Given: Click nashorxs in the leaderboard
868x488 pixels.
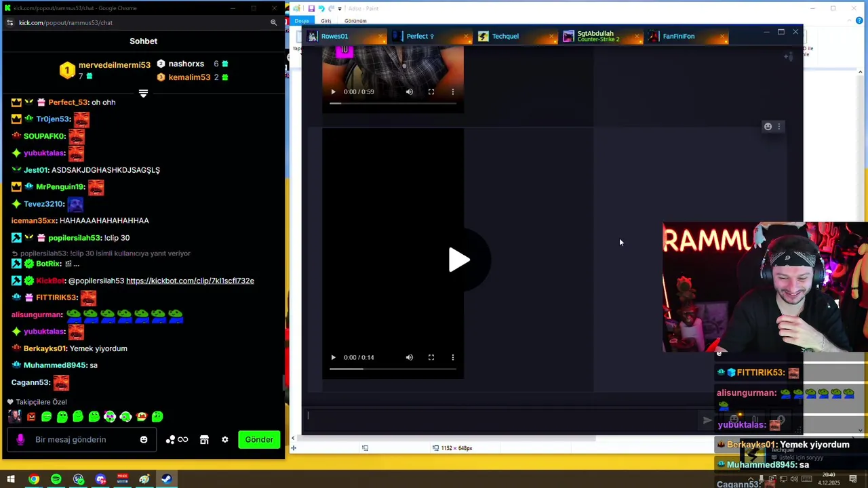Looking at the screenshot, I should pyautogui.click(x=186, y=64).
